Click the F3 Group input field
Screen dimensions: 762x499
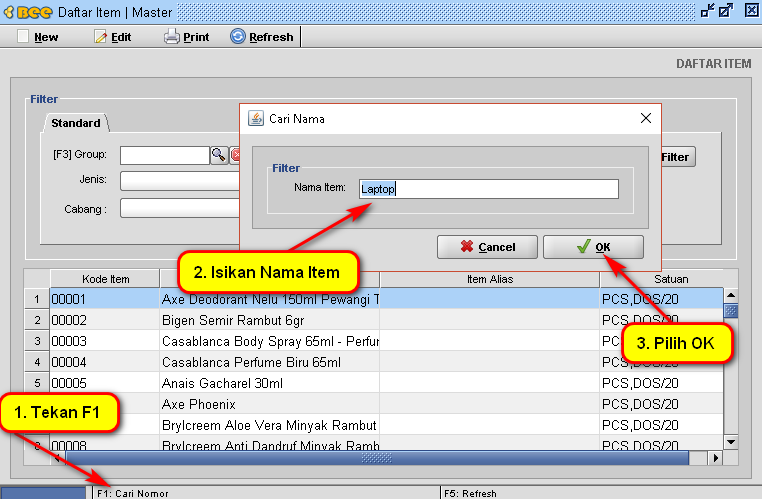point(164,155)
